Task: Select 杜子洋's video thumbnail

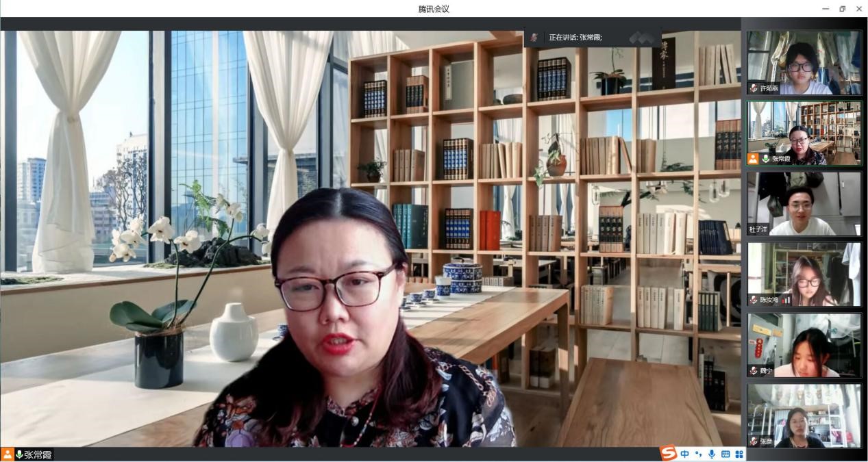Action: (x=804, y=203)
